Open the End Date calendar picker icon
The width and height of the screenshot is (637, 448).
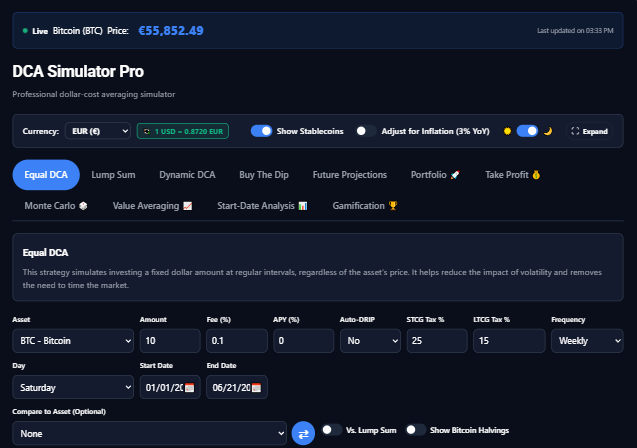point(256,387)
